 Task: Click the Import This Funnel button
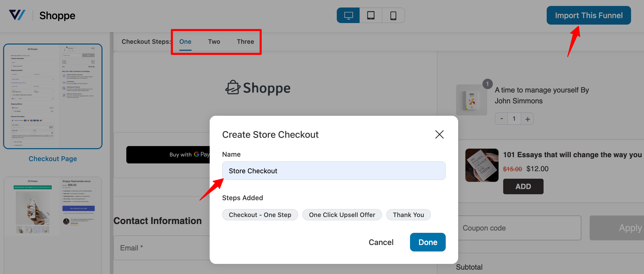pos(589,16)
